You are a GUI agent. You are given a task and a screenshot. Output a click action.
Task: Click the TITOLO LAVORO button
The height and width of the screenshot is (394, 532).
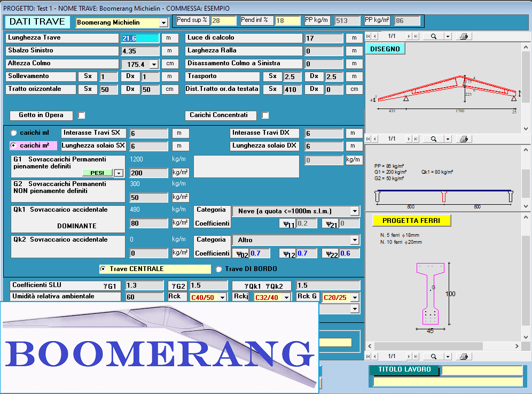pos(404,369)
